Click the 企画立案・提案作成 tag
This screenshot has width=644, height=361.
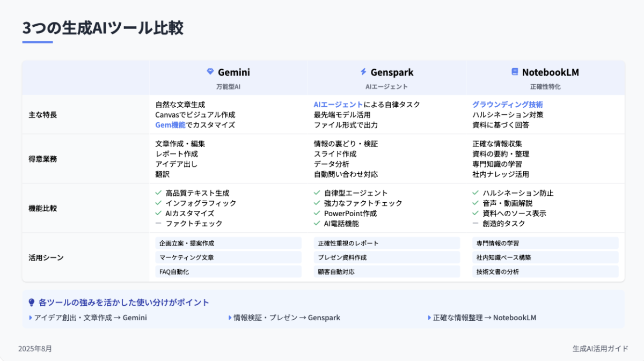(x=187, y=243)
